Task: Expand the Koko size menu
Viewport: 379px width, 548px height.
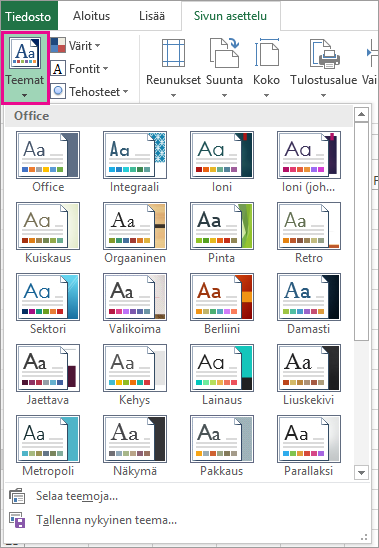Action: point(266,68)
